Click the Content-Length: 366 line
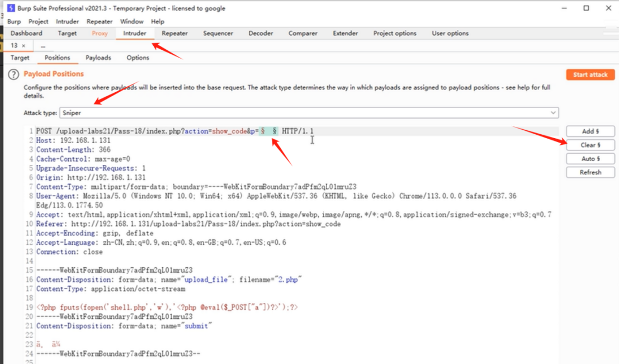The image size is (619, 364). pyautogui.click(x=73, y=150)
